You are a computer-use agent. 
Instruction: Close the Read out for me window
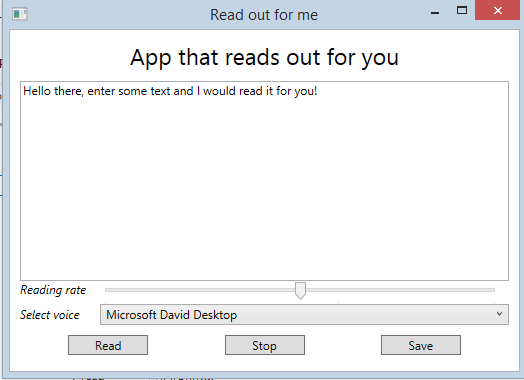point(498,11)
